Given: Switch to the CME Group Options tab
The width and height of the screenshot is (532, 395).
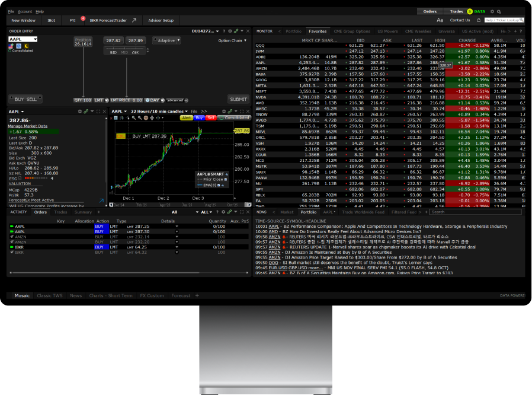Looking at the screenshot, I should 352,31.
